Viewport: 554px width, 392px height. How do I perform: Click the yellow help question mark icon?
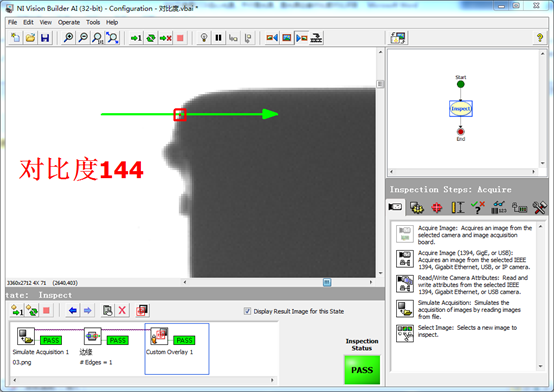pyautogui.click(x=540, y=38)
